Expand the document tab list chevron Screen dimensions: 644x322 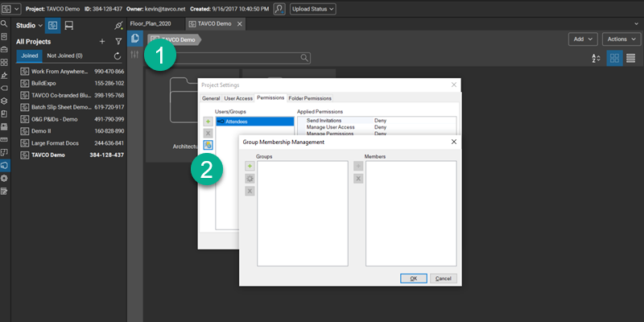(636, 24)
